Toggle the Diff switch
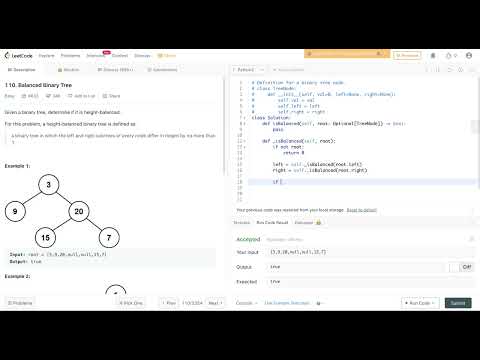Screen dimensions: 480x360 click(x=462, y=267)
